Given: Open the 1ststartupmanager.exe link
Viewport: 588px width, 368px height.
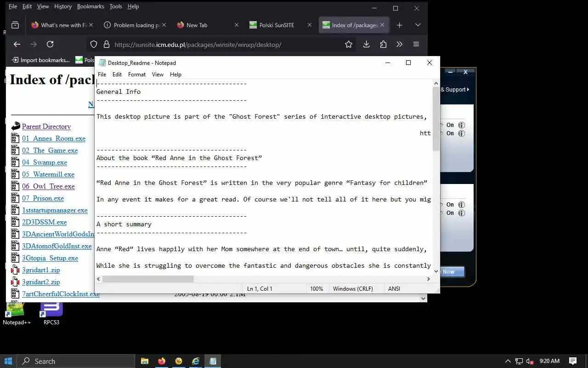Looking at the screenshot, I should 55,210.
